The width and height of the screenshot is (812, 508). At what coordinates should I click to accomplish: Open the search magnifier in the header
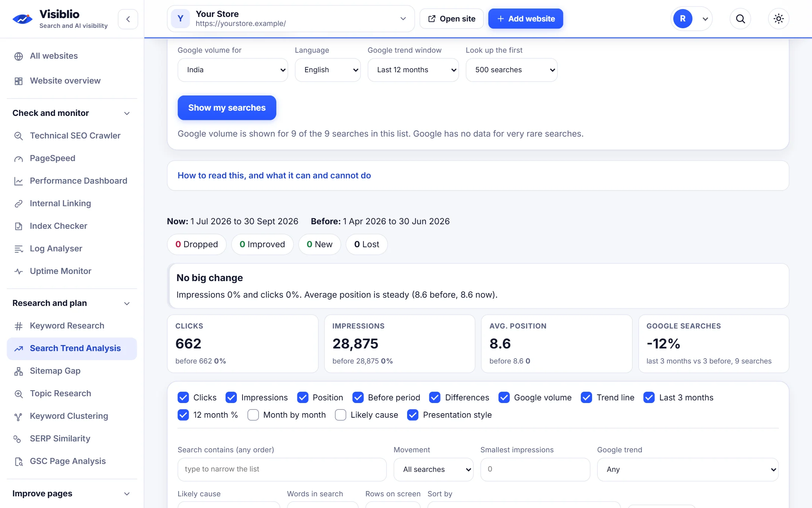740,19
